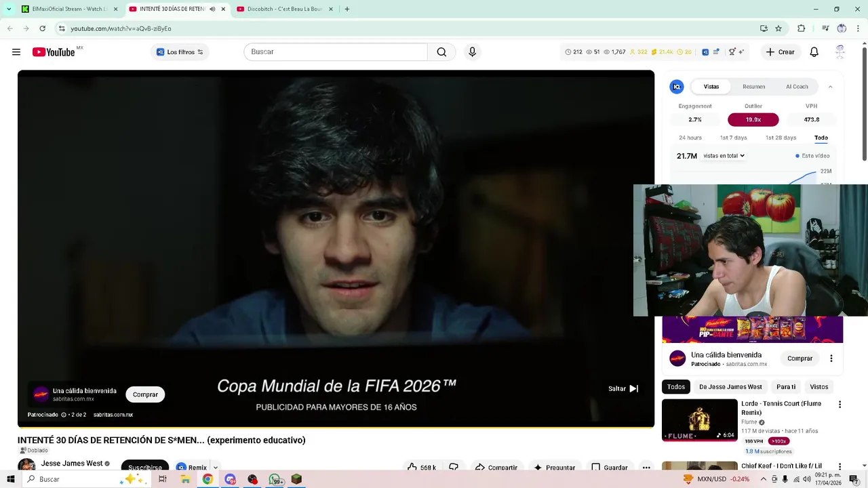Skip the ad with Saltar

(623, 388)
